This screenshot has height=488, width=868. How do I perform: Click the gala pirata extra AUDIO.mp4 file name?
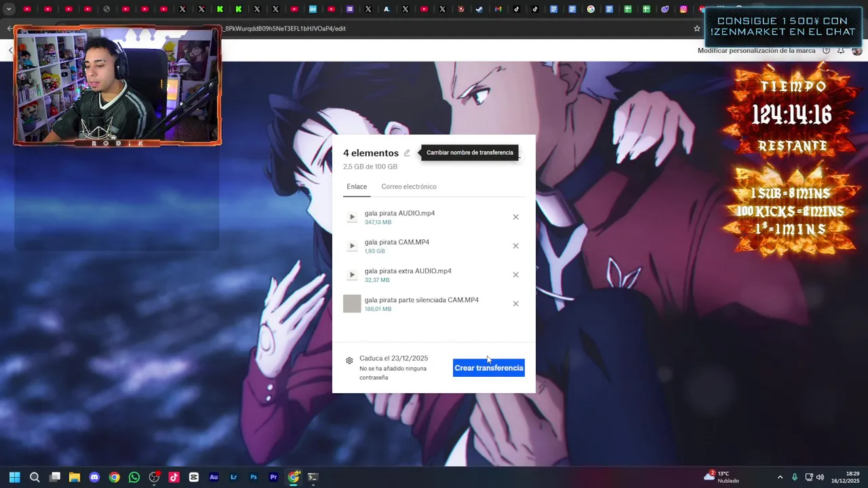(x=408, y=271)
